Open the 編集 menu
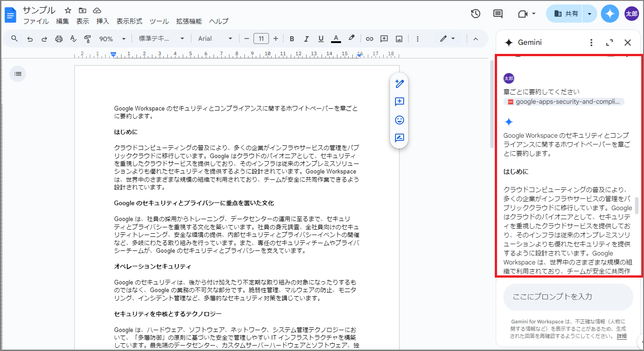This screenshot has height=351, width=644. pyautogui.click(x=63, y=21)
